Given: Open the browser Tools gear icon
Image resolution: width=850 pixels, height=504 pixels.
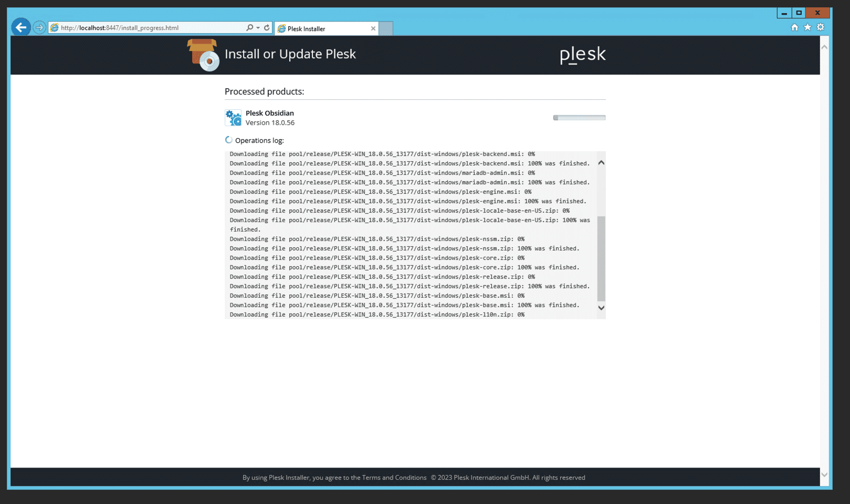Looking at the screenshot, I should [x=821, y=27].
